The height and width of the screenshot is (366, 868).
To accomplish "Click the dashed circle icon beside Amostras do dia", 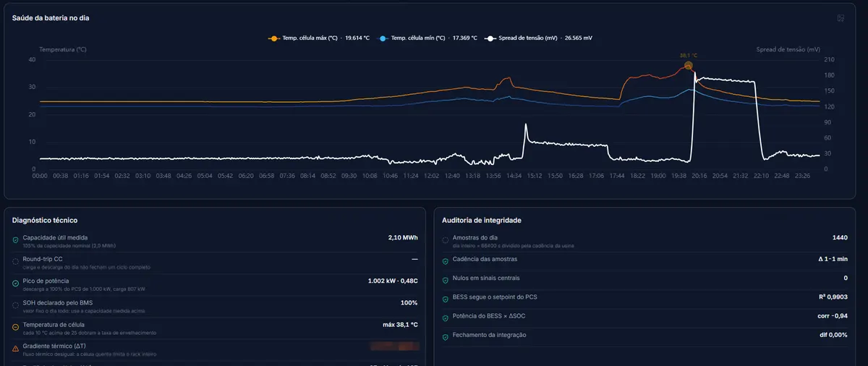I will pyautogui.click(x=445, y=240).
